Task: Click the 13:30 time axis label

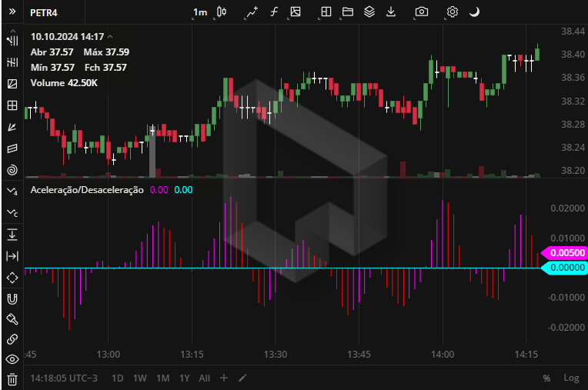Action: (x=276, y=355)
